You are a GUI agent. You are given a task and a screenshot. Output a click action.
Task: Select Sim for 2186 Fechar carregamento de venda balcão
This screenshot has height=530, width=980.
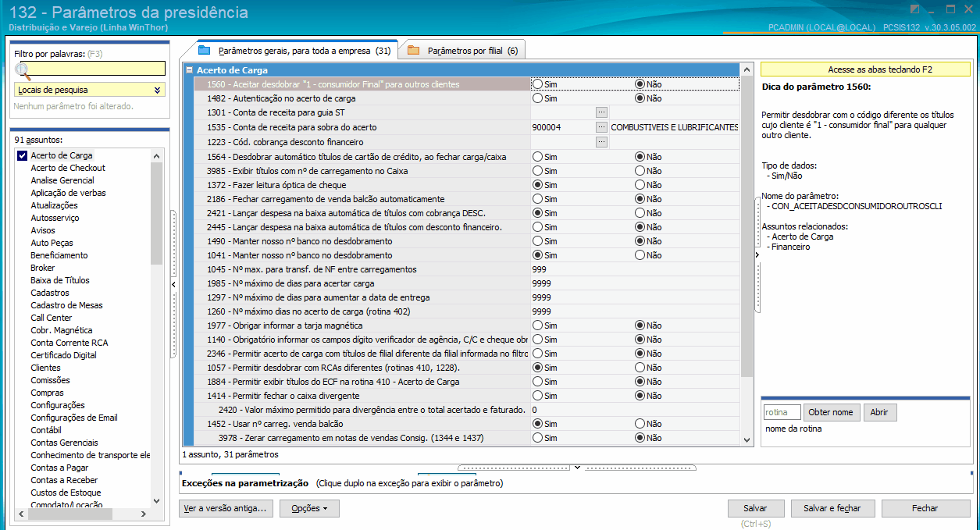pos(538,199)
